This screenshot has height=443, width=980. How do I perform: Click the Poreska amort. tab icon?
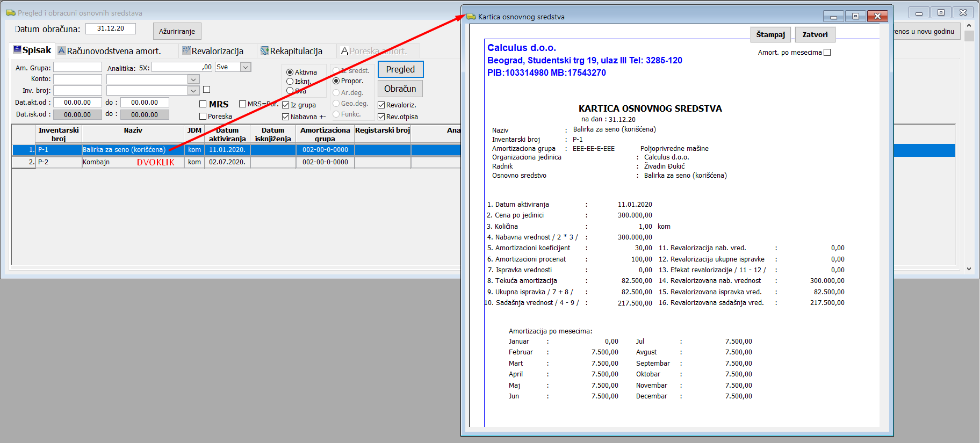tap(344, 50)
